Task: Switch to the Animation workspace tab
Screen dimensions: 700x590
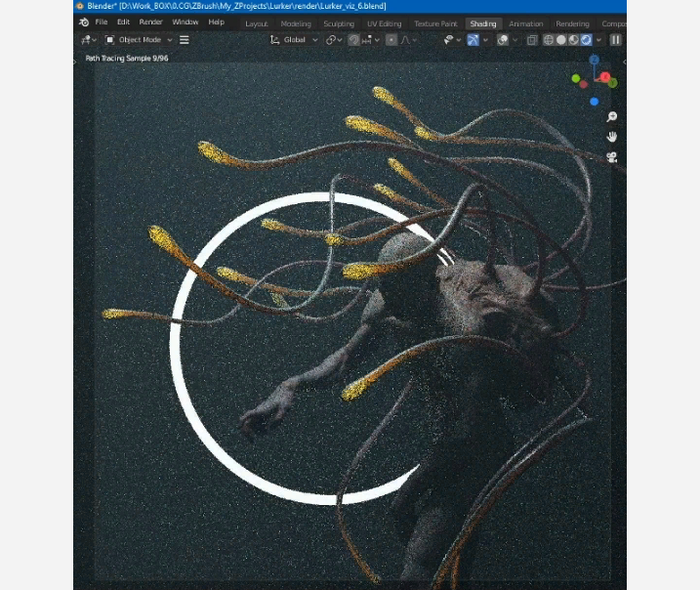Action: tap(526, 24)
